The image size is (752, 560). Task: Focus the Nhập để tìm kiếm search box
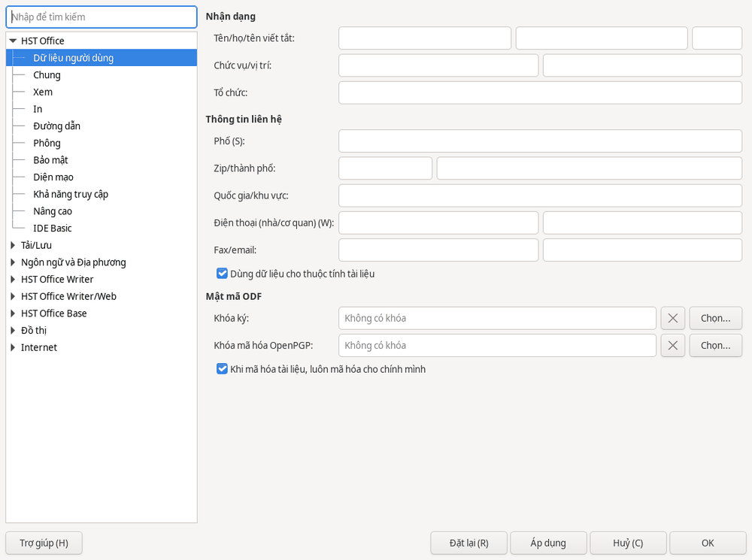[102, 17]
